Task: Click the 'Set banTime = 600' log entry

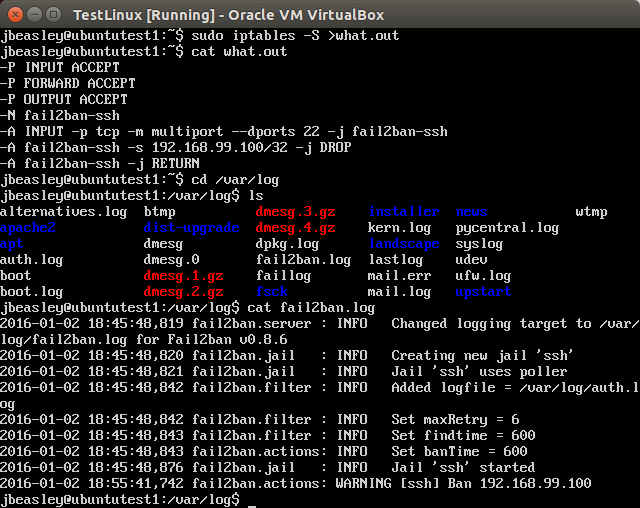Action: click(264, 451)
